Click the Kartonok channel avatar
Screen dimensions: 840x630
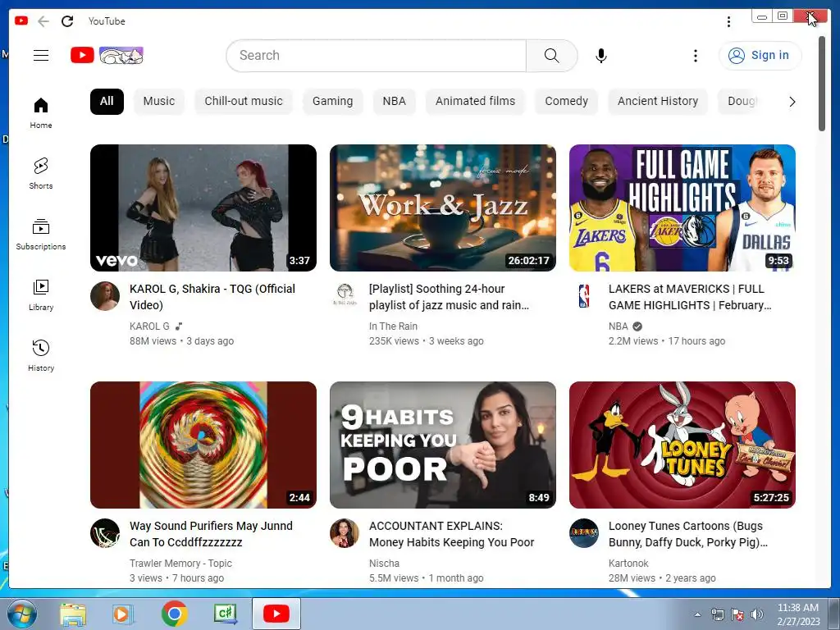click(584, 533)
